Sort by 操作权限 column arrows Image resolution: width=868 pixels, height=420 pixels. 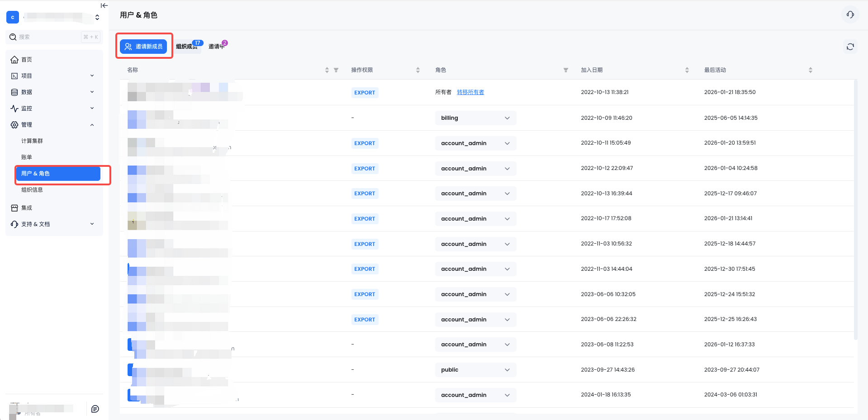pyautogui.click(x=417, y=70)
